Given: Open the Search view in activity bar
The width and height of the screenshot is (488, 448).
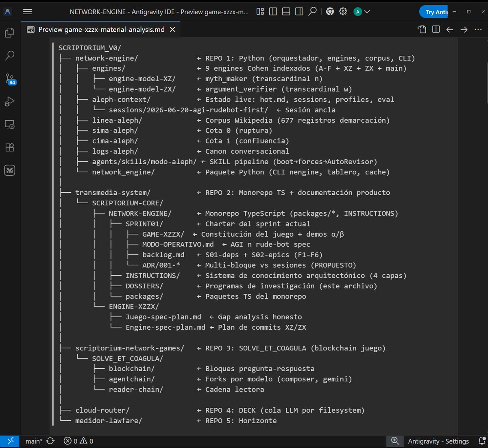Looking at the screenshot, I should (x=10, y=55).
